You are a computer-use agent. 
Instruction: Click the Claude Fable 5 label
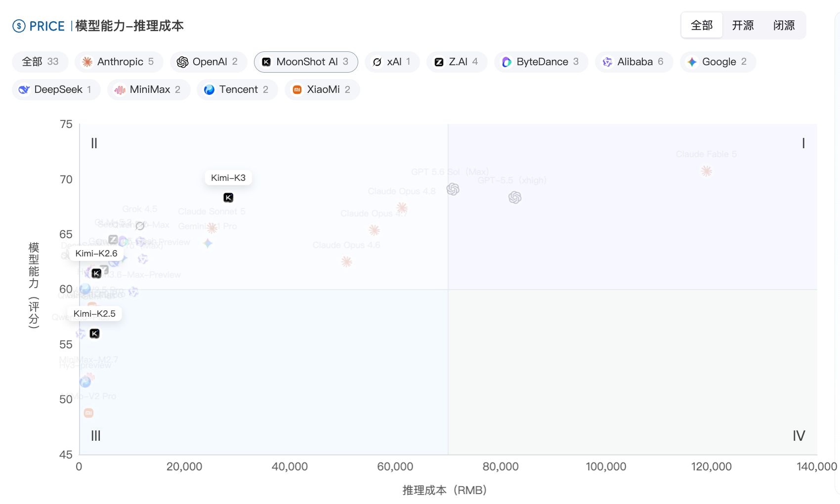pyautogui.click(x=706, y=154)
